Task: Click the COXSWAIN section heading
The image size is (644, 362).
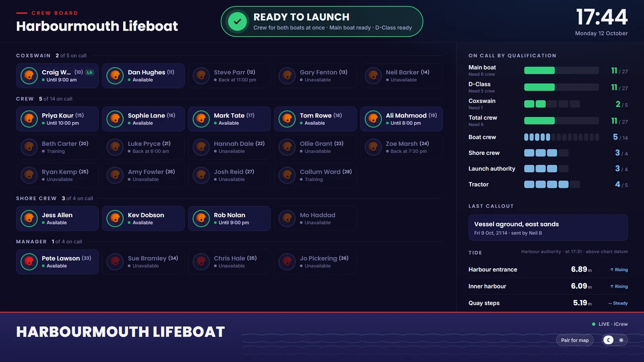Action: click(33, 56)
